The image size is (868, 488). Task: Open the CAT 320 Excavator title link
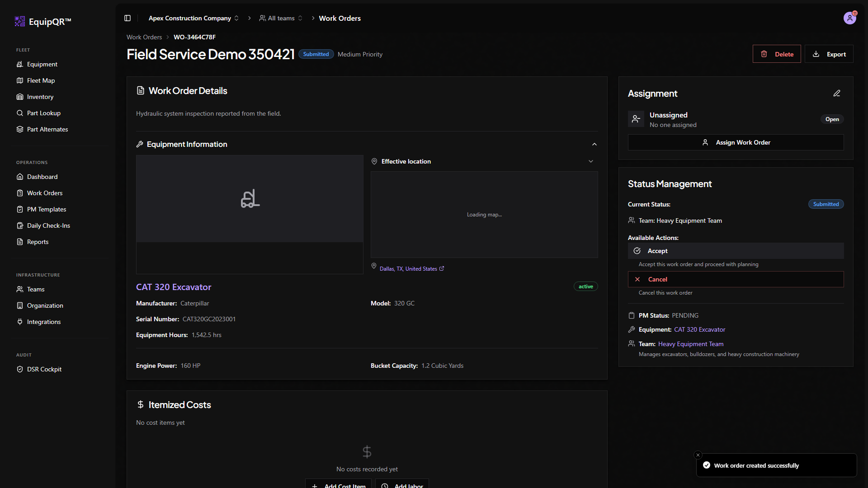(174, 287)
